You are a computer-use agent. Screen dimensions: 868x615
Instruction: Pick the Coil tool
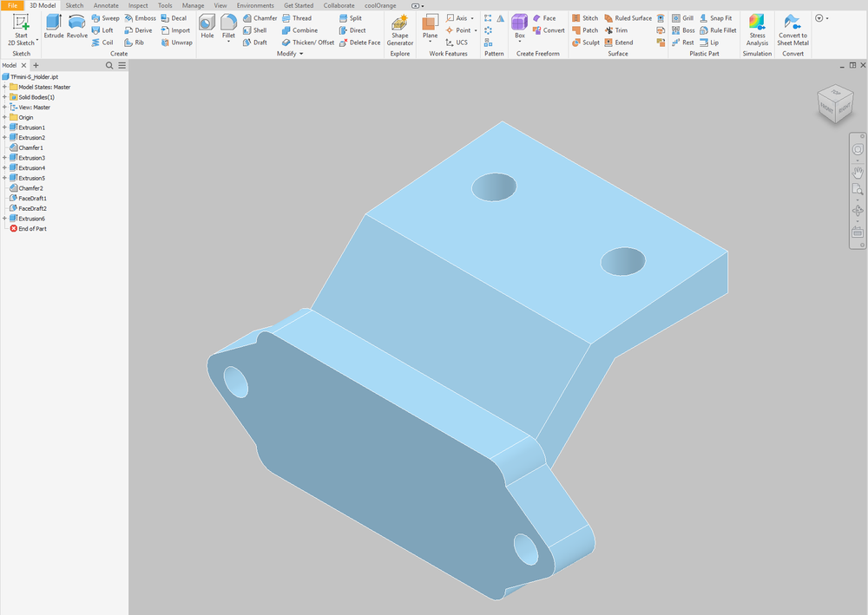[x=102, y=43]
